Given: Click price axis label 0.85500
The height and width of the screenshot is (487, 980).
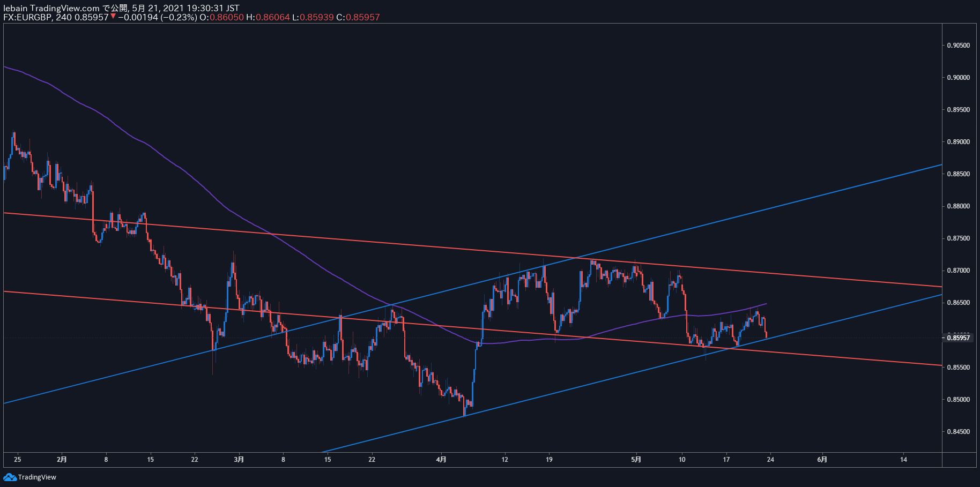Looking at the screenshot, I should click(958, 368).
